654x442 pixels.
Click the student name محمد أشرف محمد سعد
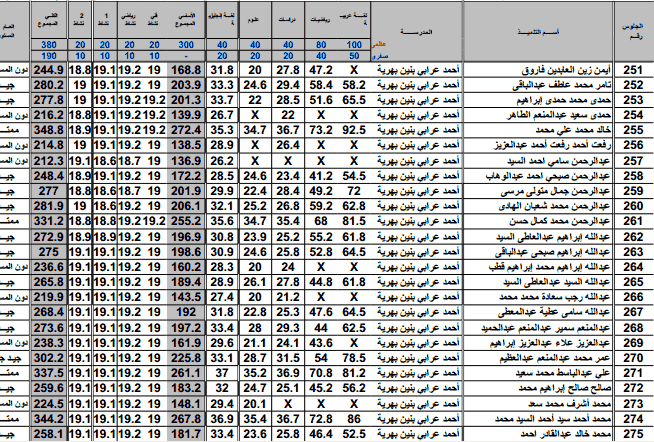pyautogui.click(x=569, y=404)
